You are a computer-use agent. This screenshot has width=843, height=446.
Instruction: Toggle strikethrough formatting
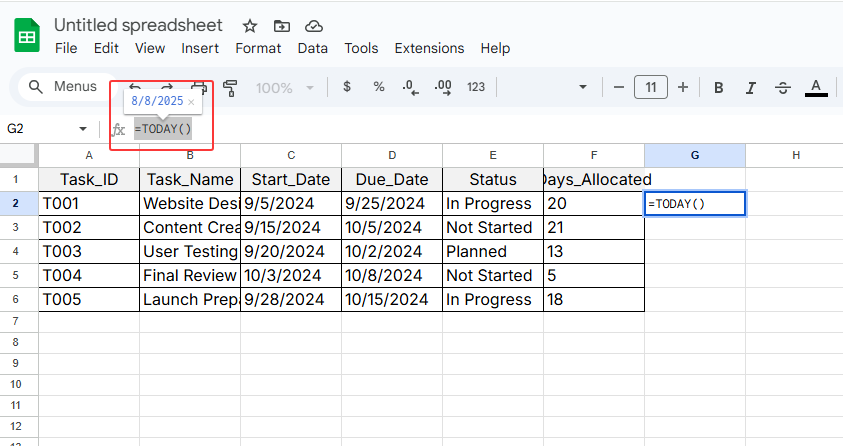click(x=783, y=87)
